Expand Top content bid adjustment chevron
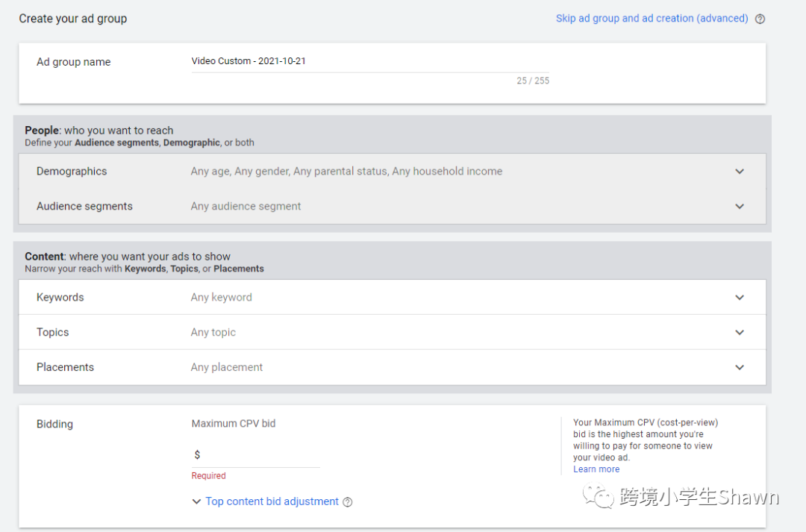Screen dimensions: 806x532 coord(196,502)
